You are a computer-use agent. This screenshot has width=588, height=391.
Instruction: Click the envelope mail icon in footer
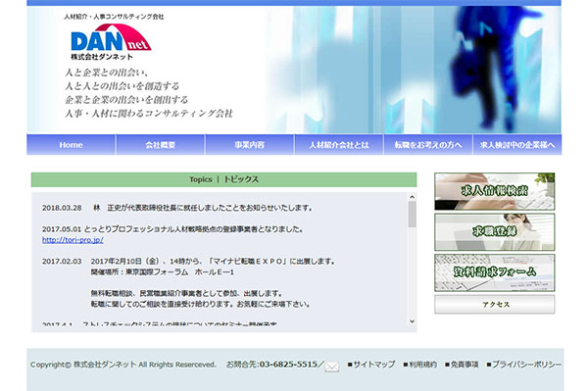coord(332,367)
